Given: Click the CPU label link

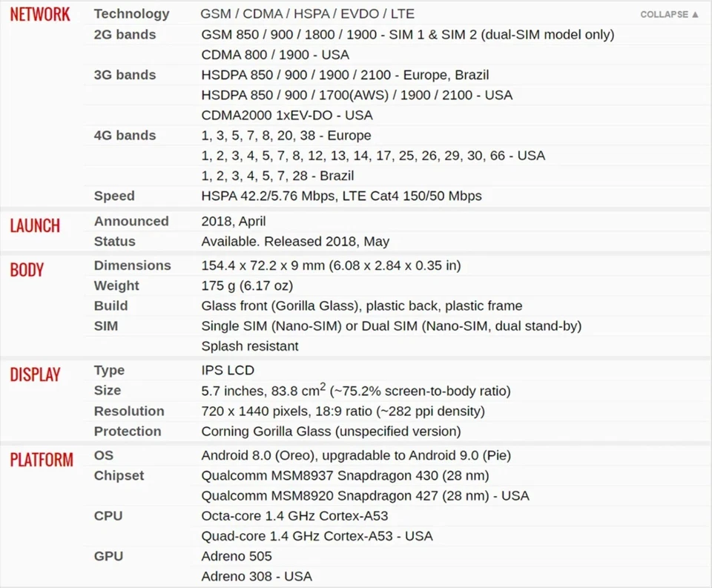Looking at the screenshot, I should [x=108, y=515].
